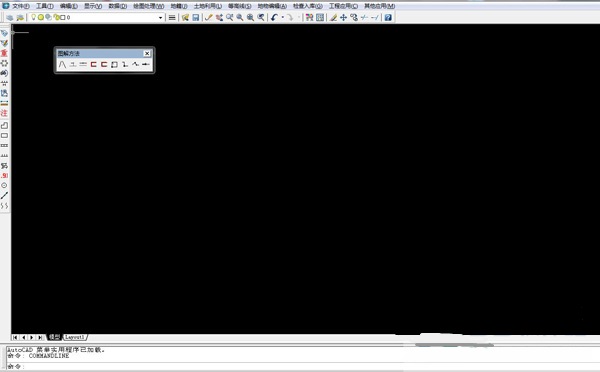Select the diagonal line draw tool
The image size is (600, 372).
point(4,196)
